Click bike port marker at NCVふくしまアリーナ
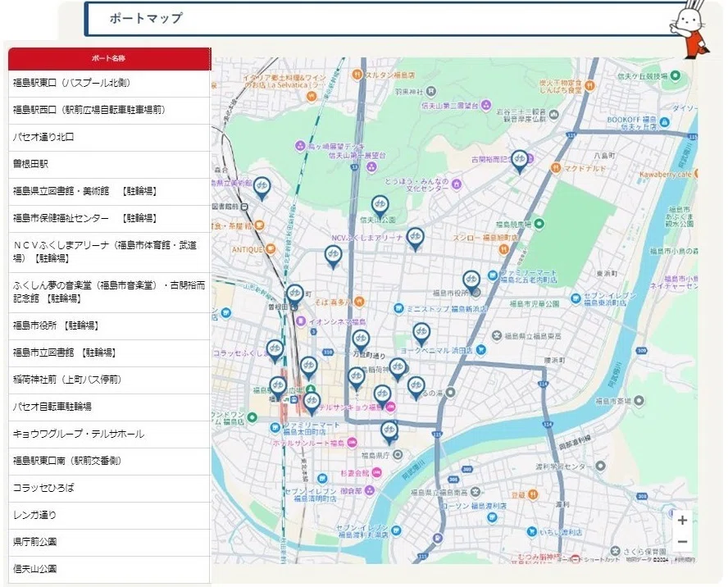 tap(415, 239)
